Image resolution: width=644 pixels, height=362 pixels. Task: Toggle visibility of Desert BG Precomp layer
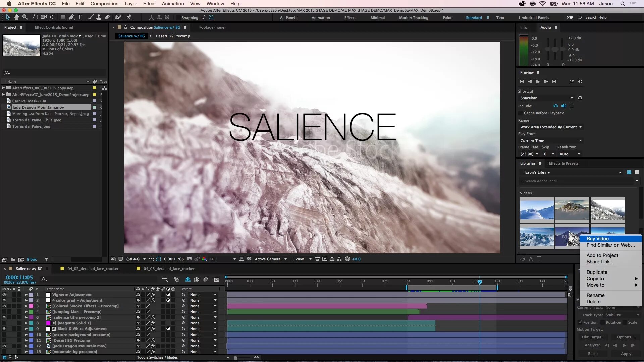point(4,340)
